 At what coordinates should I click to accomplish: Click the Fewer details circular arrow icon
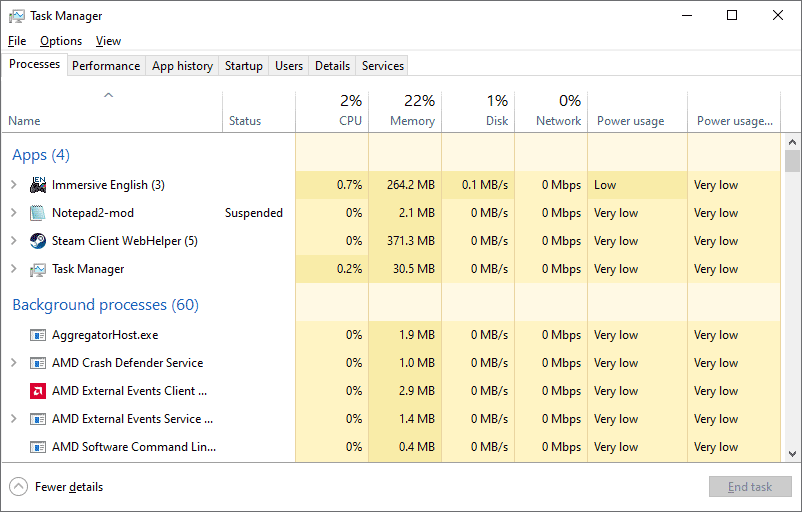tap(18, 486)
